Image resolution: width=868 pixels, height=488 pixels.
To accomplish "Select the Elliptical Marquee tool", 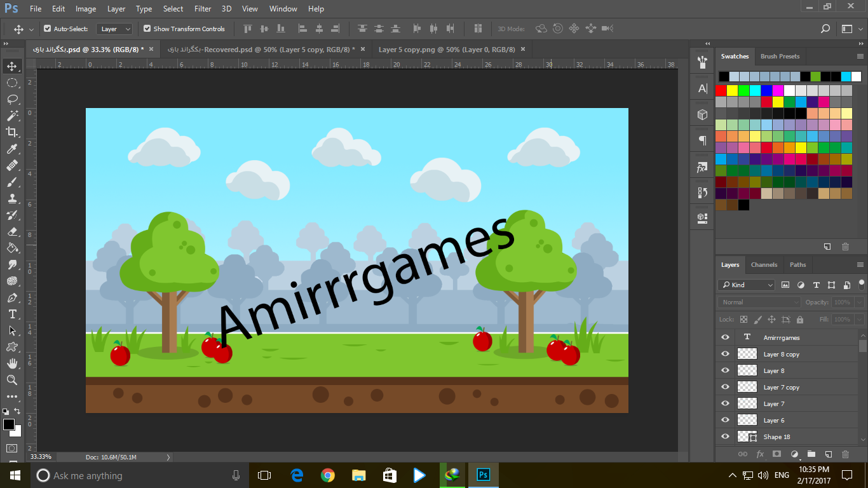I will [12, 83].
